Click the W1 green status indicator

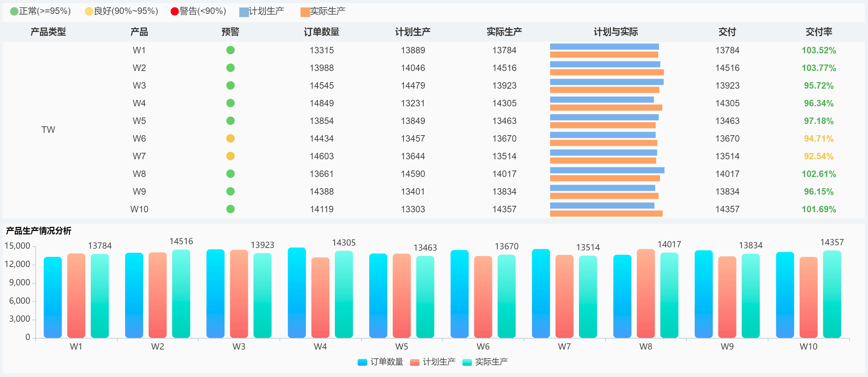230,50
